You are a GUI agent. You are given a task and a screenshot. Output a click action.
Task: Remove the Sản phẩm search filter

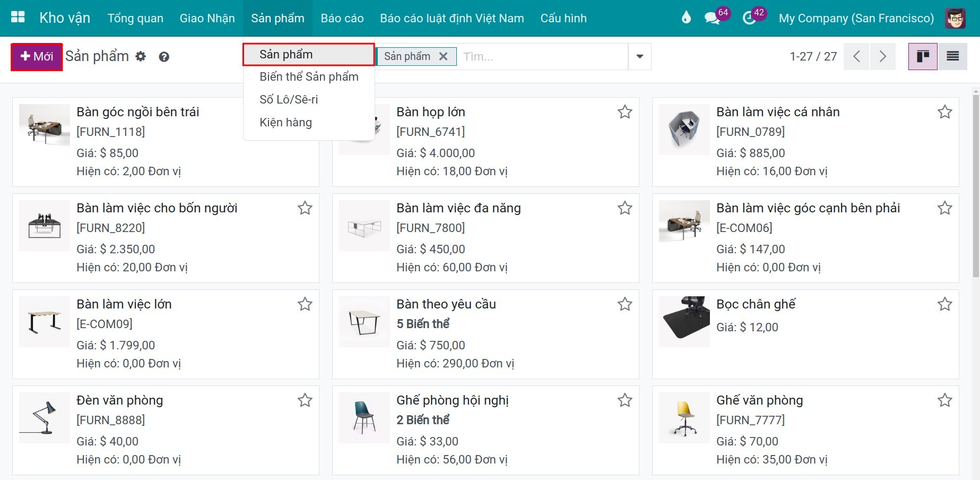444,56
